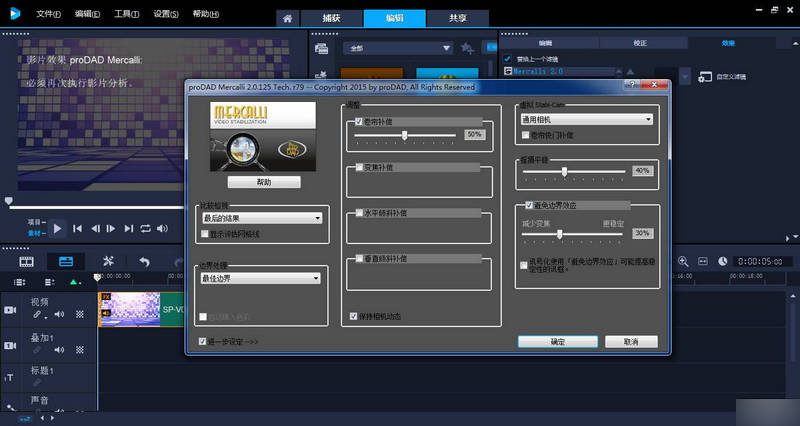Jump to start of clip in preview controls

[78, 229]
